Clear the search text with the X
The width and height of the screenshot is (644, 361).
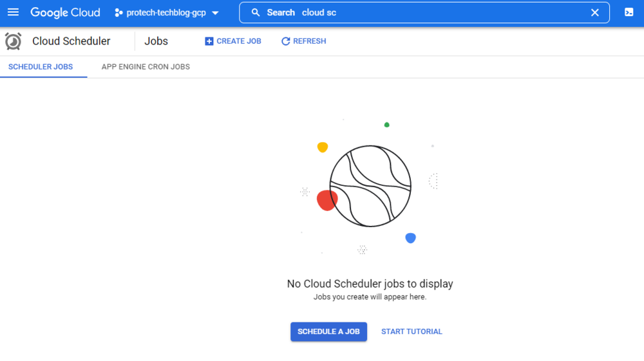pyautogui.click(x=595, y=13)
